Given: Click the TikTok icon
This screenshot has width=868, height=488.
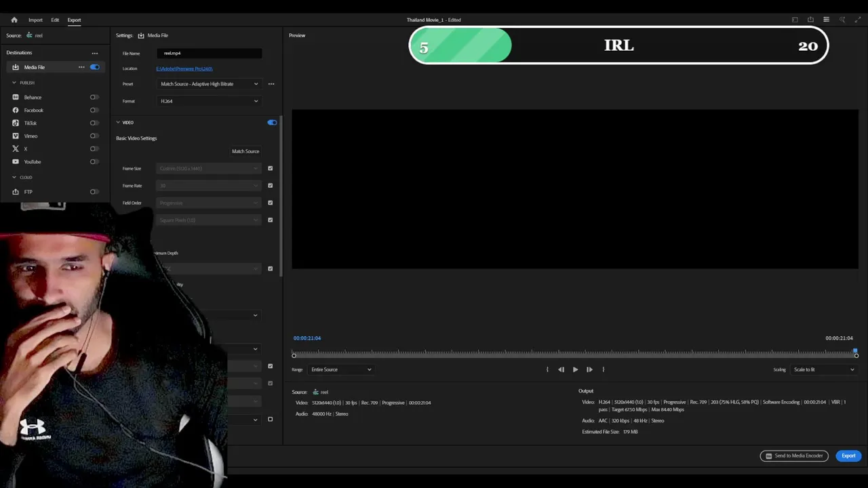Looking at the screenshot, I should 16,123.
